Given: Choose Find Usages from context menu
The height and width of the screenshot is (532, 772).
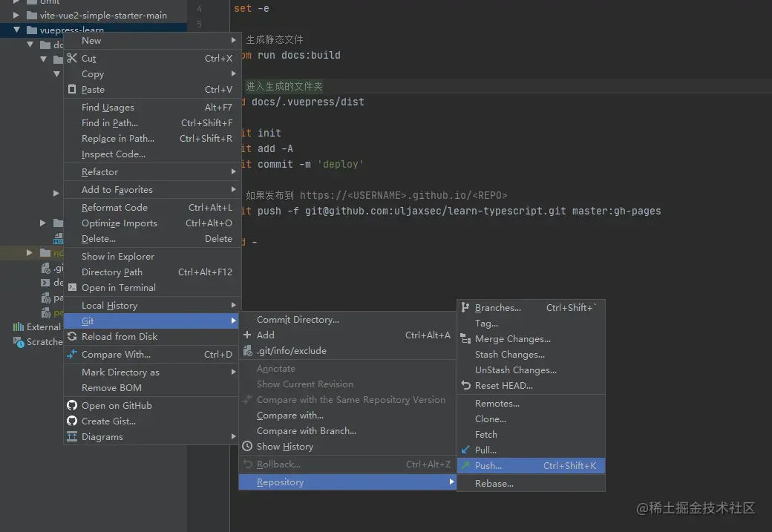Looking at the screenshot, I should click(151, 108).
